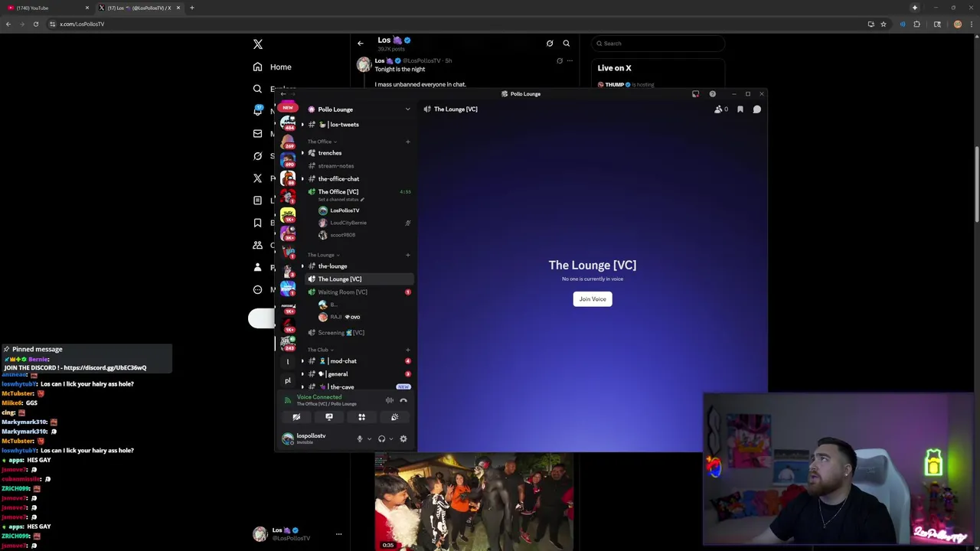Image resolution: width=980 pixels, height=551 pixels.
Task: Create channel in The Office category
Action: pyautogui.click(x=407, y=142)
